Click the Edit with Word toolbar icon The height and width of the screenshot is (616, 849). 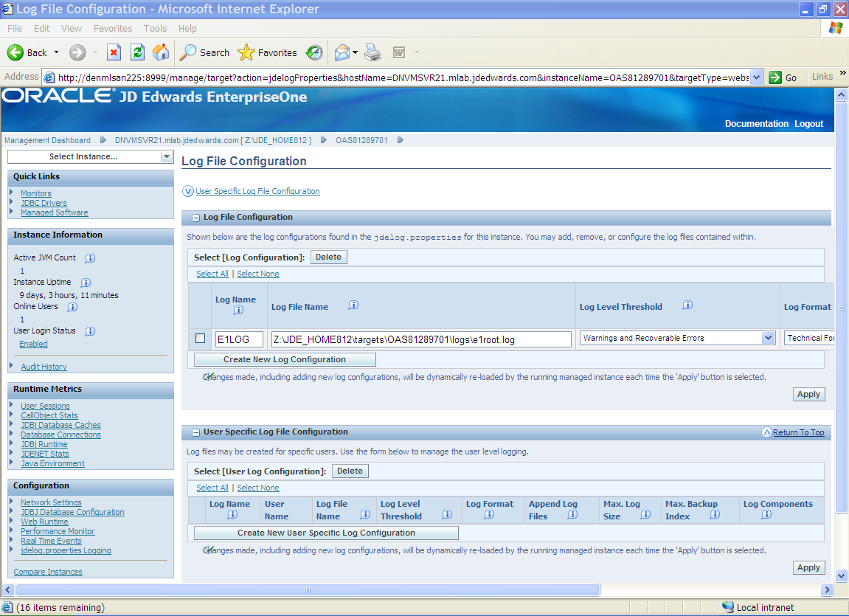coord(399,52)
